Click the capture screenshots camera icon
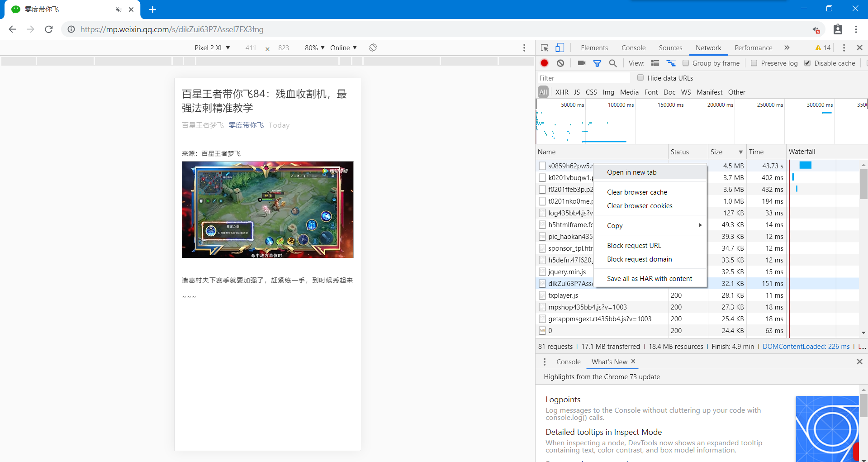Image resolution: width=868 pixels, height=462 pixels. 582,63
